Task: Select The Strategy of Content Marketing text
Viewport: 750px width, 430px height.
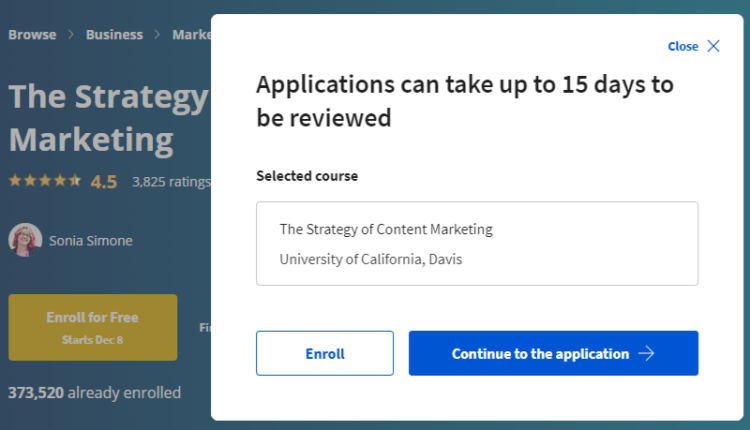Action: coord(386,229)
